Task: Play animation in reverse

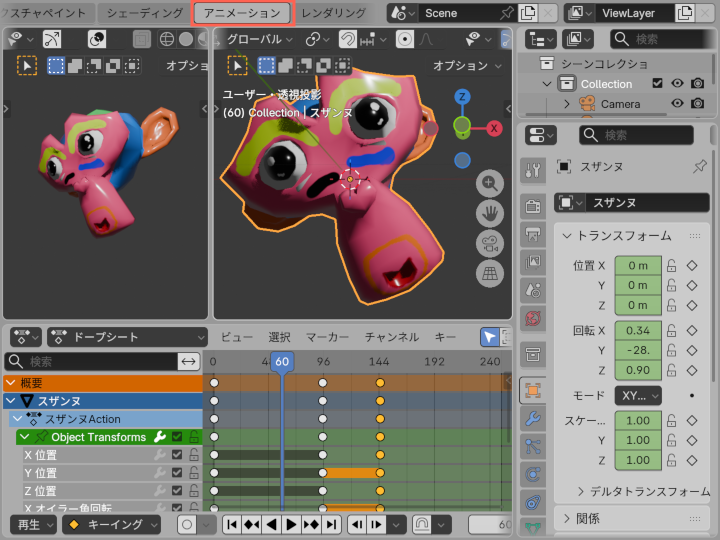Action: click(271, 524)
